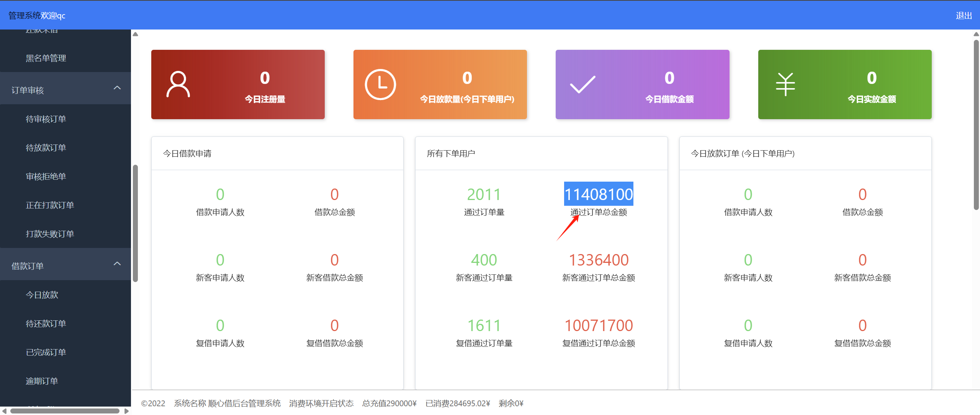Click the page scroll-up arrow at far right

pos(976,34)
